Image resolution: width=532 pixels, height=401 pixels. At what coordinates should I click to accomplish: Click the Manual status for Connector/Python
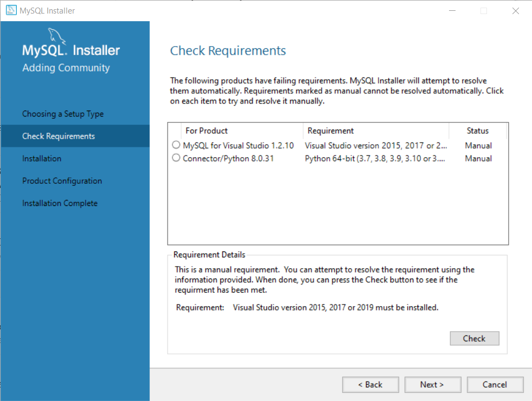pyautogui.click(x=478, y=158)
